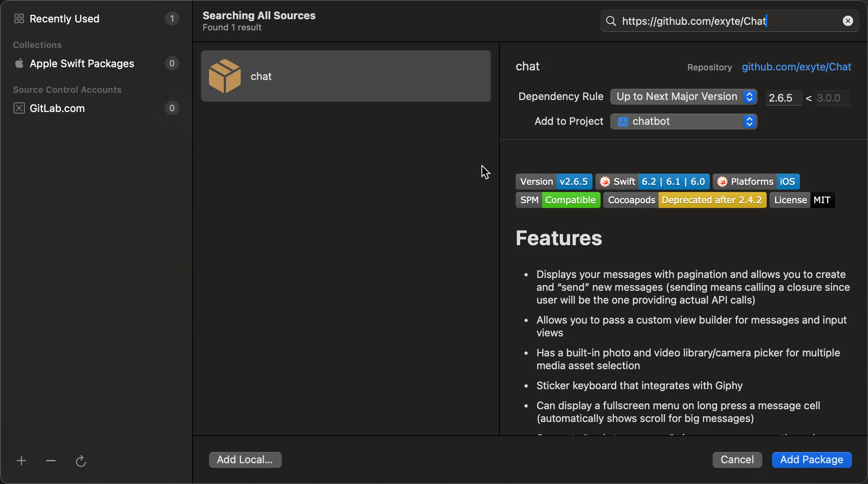Select Apple Swift Packages collection

[82, 64]
